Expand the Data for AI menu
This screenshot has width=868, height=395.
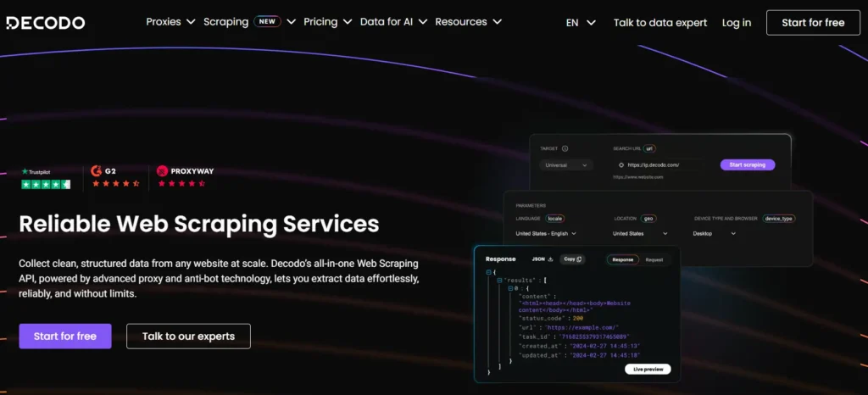pyautogui.click(x=393, y=22)
